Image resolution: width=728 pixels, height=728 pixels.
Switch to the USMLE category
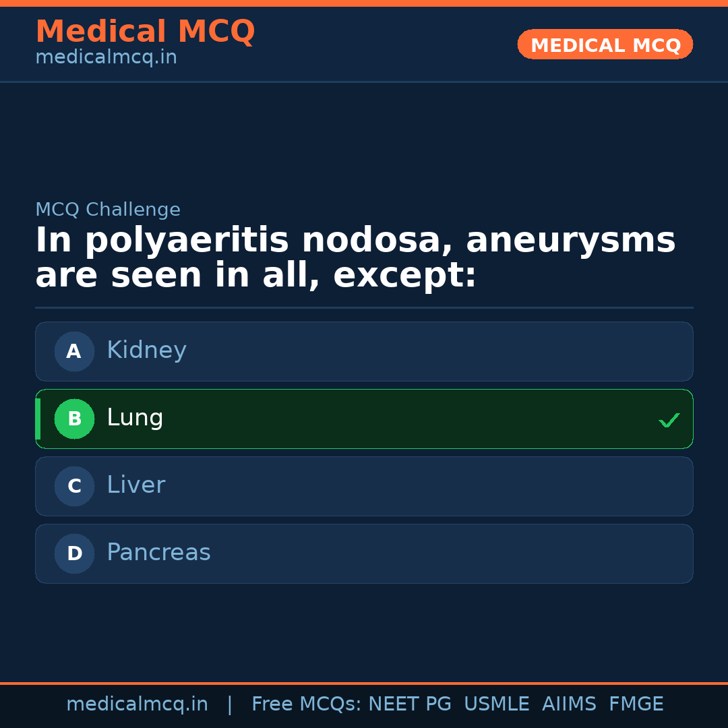click(497, 703)
